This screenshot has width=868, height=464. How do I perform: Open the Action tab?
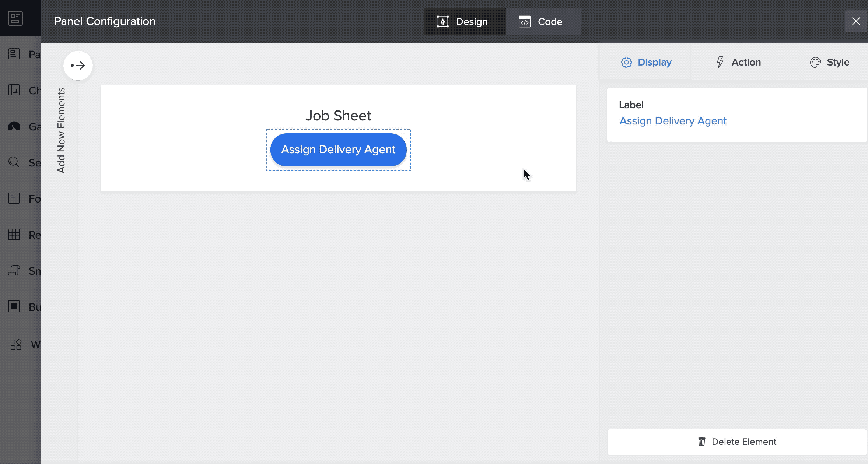738,62
